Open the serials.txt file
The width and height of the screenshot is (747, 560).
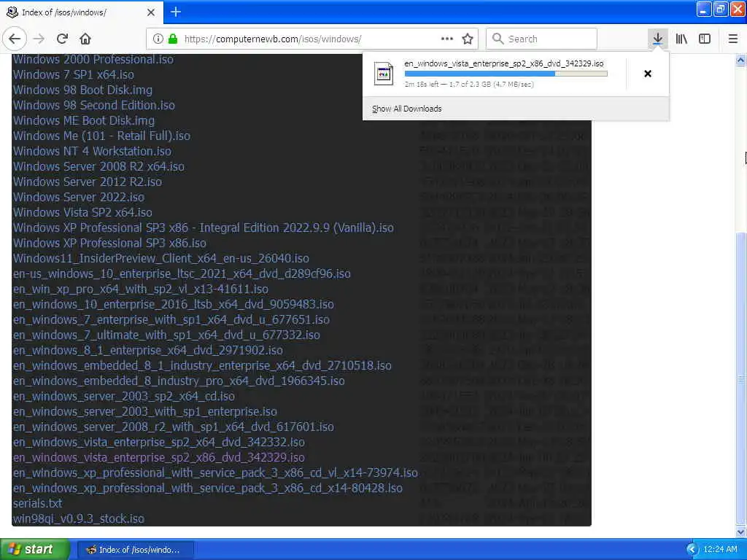(x=38, y=503)
